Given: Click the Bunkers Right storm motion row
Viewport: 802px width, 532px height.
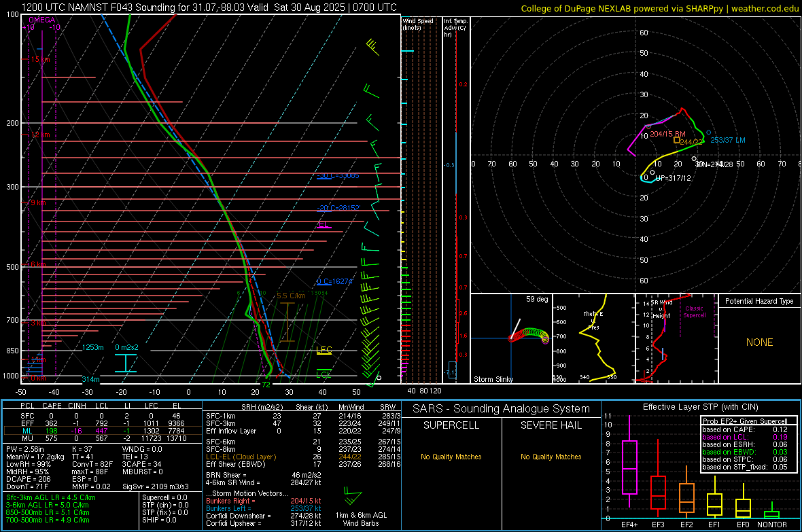Looking at the screenshot, I should coord(264,501).
